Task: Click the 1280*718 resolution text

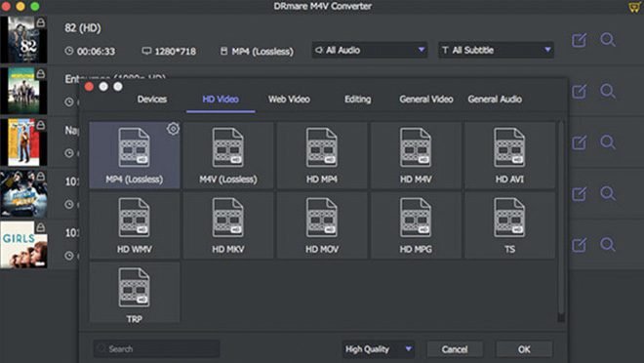Action: [x=175, y=52]
